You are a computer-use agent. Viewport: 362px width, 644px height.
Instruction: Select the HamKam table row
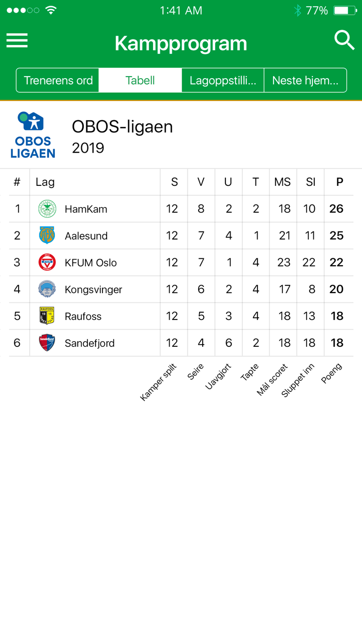181,208
